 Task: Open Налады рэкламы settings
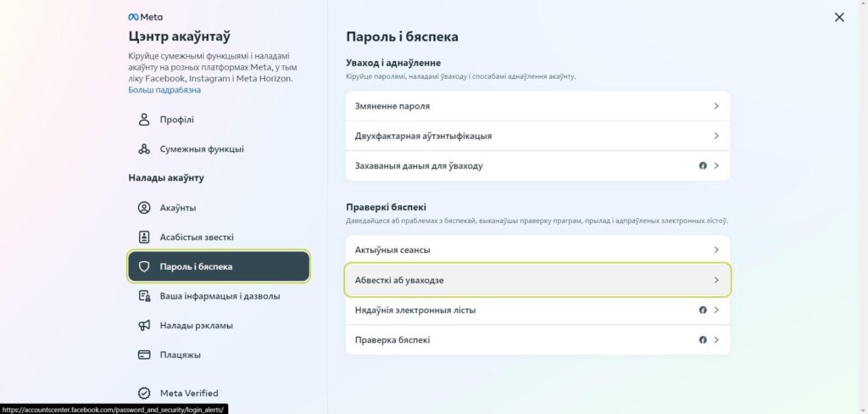click(219, 325)
